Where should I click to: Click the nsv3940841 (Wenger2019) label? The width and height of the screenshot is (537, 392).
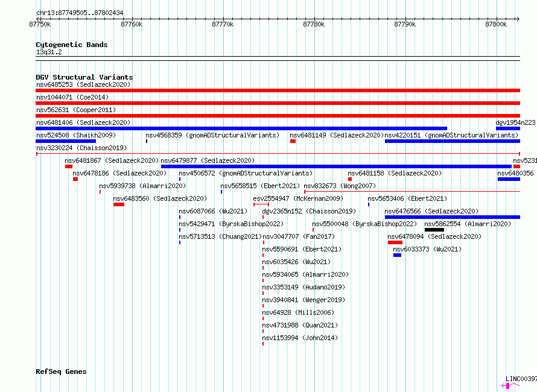tap(303, 300)
